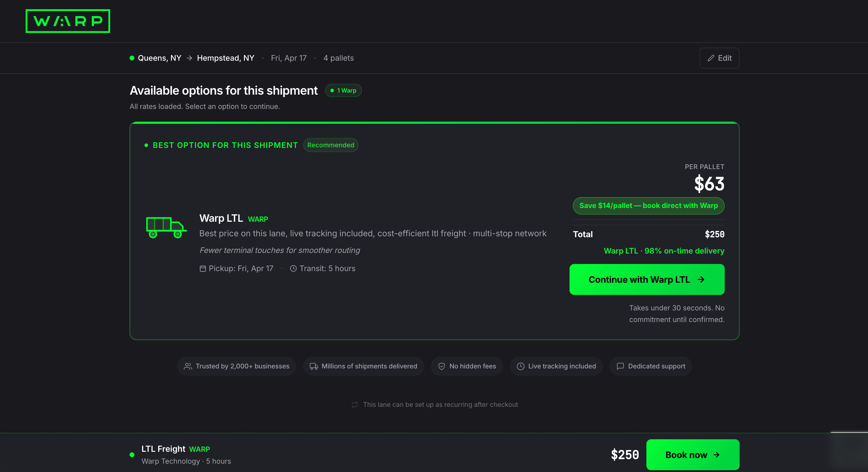Toggle the green status dot next to Queens, NY

pyautogui.click(x=132, y=58)
